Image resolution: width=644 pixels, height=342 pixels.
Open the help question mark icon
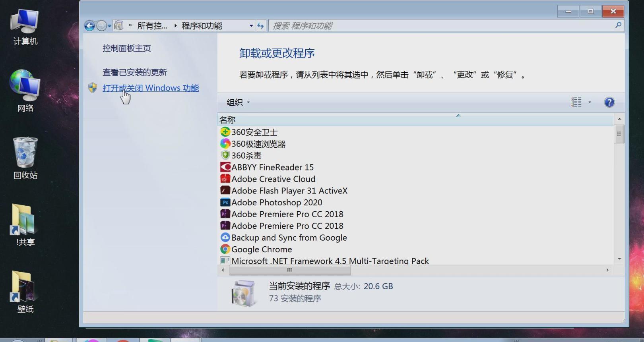click(x=609, y=102)
